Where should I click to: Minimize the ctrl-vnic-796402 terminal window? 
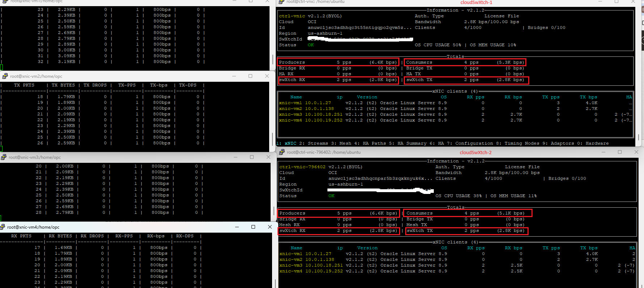[603, 152]
